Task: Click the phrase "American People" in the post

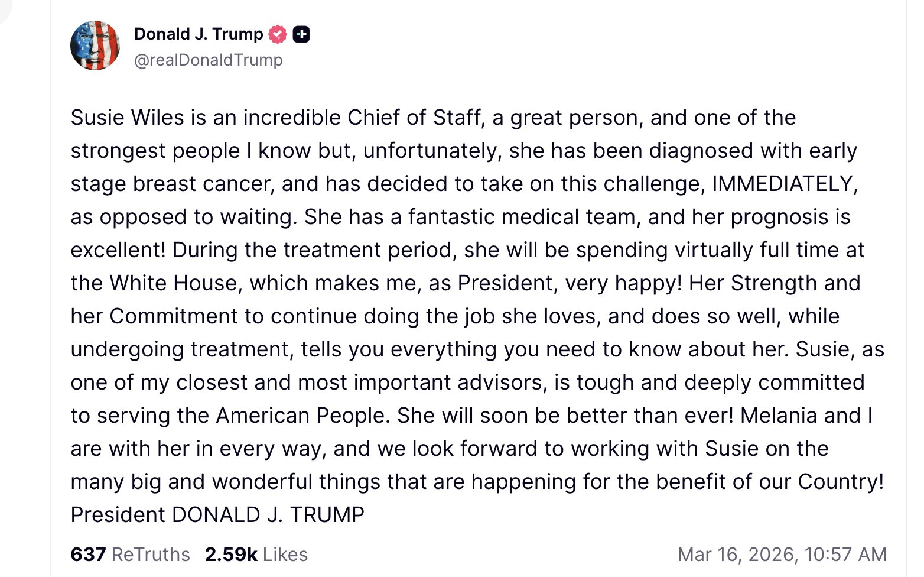Action: click(x=302, y=416)
